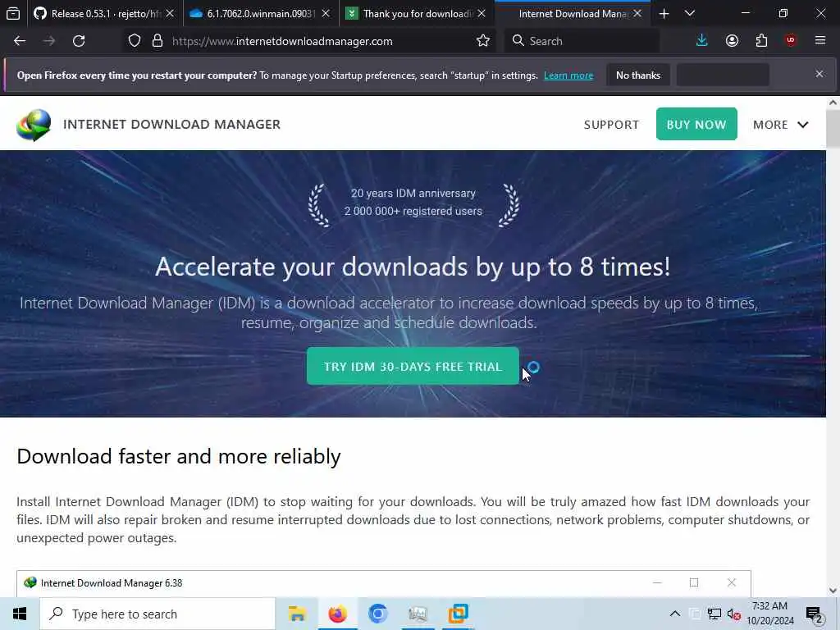Open File Explorer from the taskbar
Image resolution: width=840 pixels, height=630 pixels.
[x=297, y=614]
